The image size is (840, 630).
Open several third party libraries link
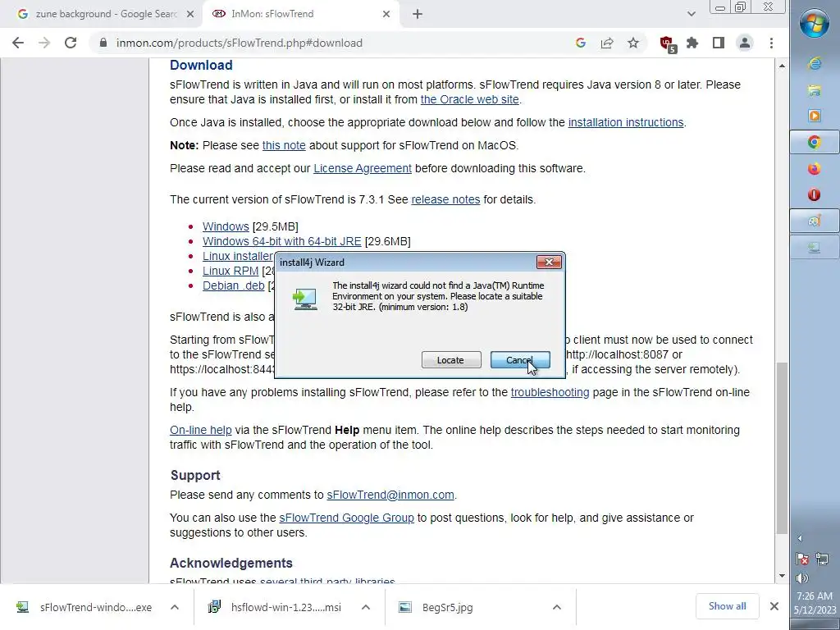pos(327,581)
